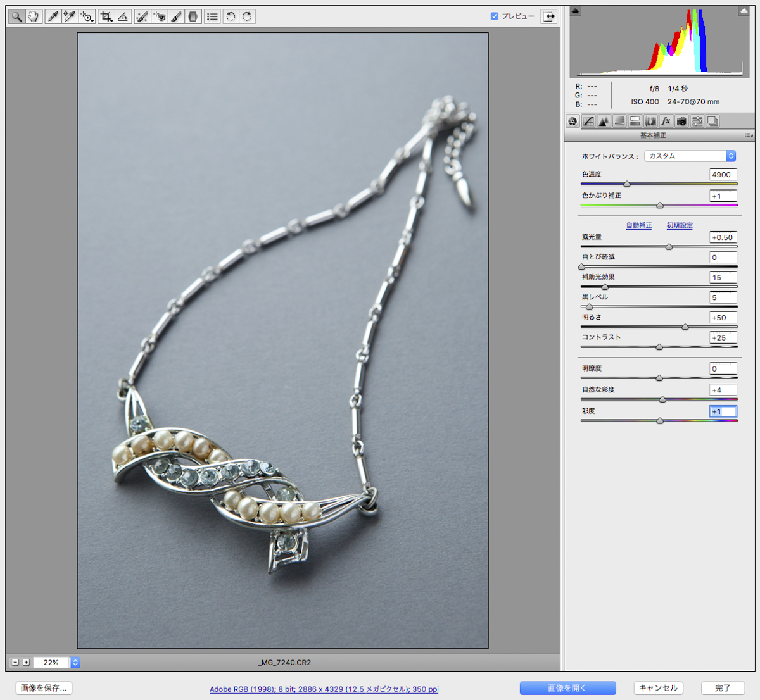Image resolution: width=760 pixels, height=700 pixels.
Task: Toggle full screen mode icon
Action: (548, 16)
